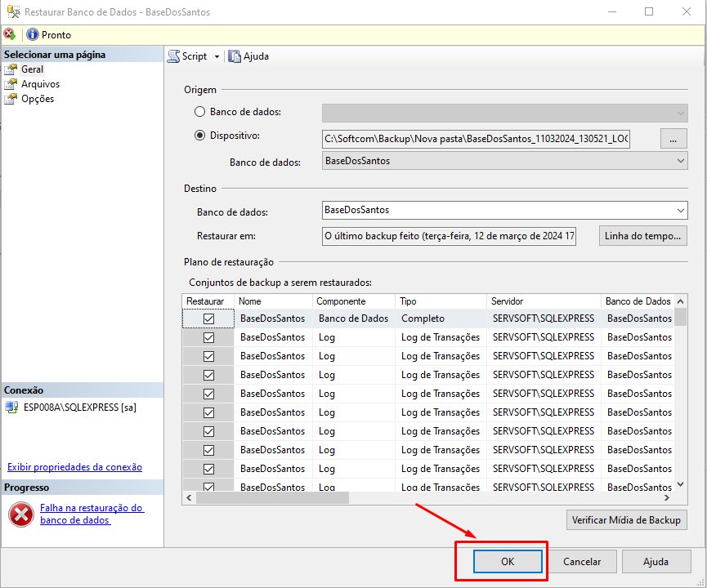Click the blue info icon beside Pronto
Screen dimensions: 707x588
coord(33,34)
